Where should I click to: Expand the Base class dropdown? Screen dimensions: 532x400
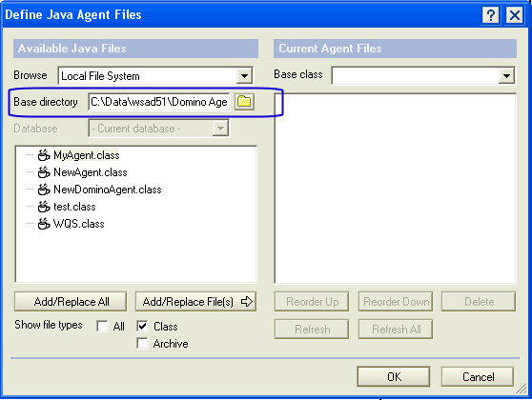pos(506,75)
